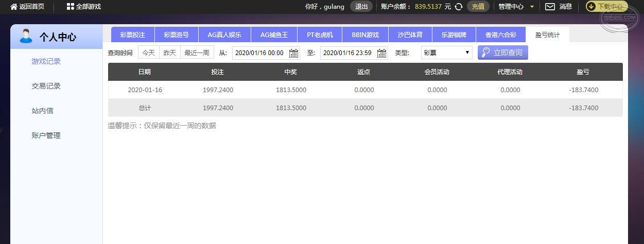Viewport: 644px width, 244px height.
Task: Expand the 管理中心 dropdown arrow
Action: click(x=532, y=7)
